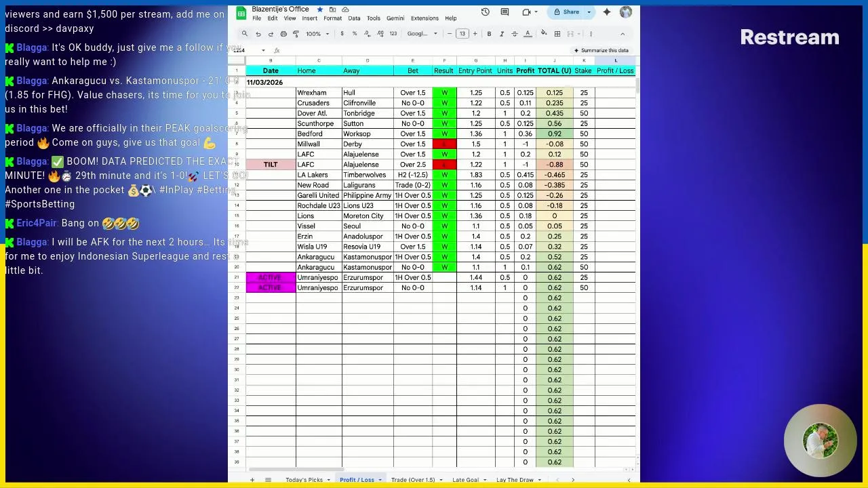
Task: Select the 11/03/2026 date cell
Action: (x=271, y=83)
